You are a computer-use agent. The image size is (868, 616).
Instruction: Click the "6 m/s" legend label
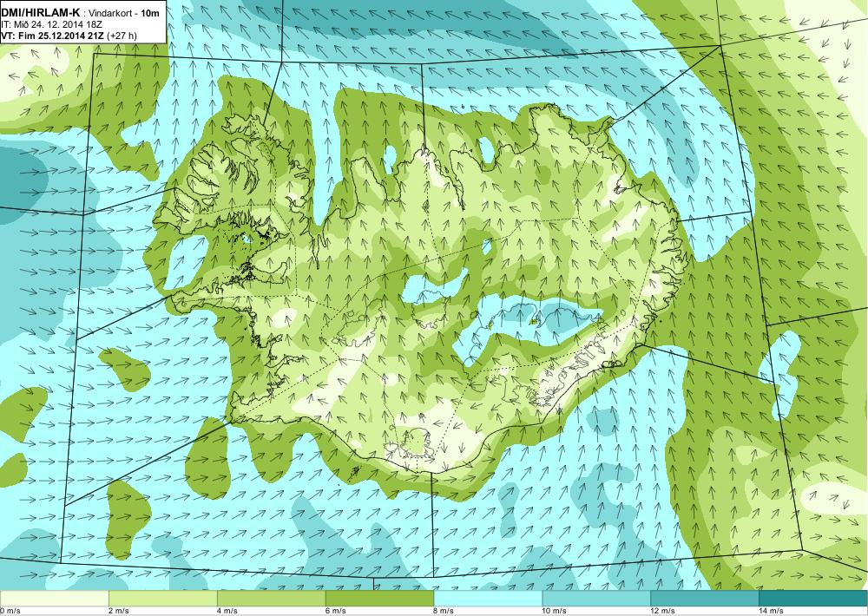(x=335, y=611)
